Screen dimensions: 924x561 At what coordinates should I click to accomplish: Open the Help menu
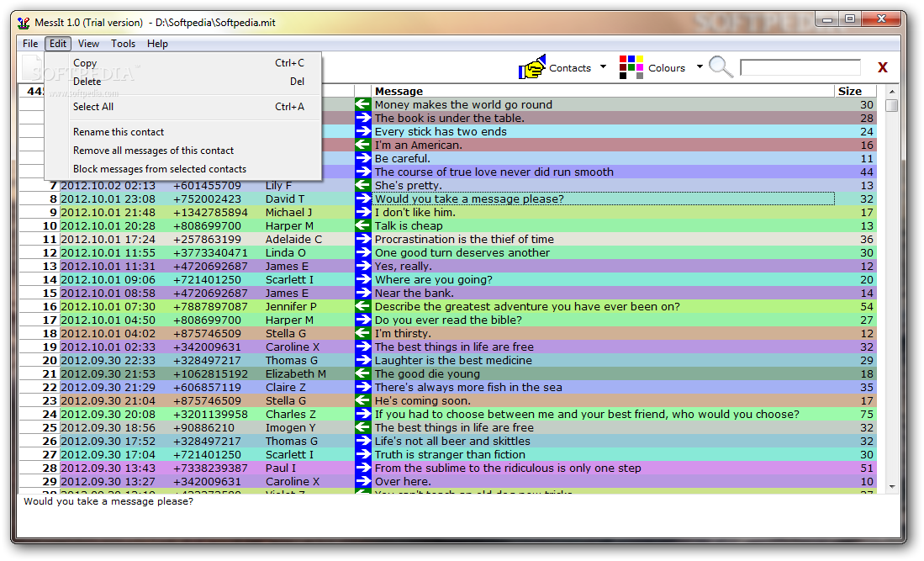click(x=157, y=44)
